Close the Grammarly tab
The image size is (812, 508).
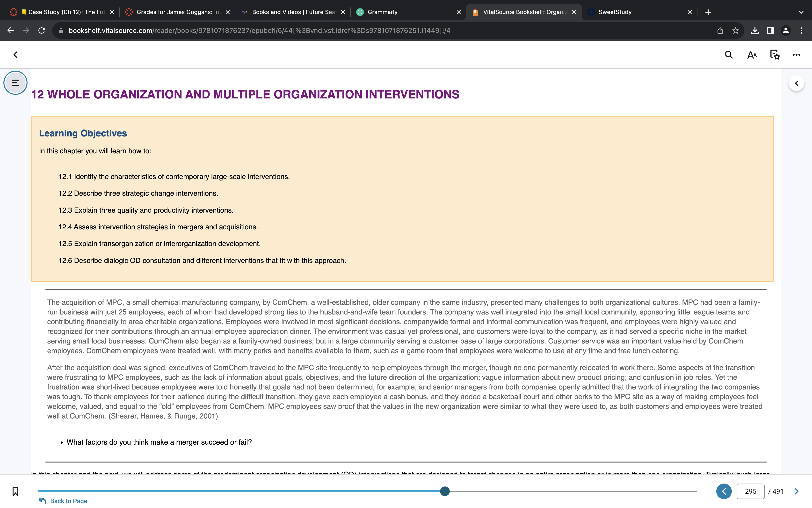pos(458,12)
